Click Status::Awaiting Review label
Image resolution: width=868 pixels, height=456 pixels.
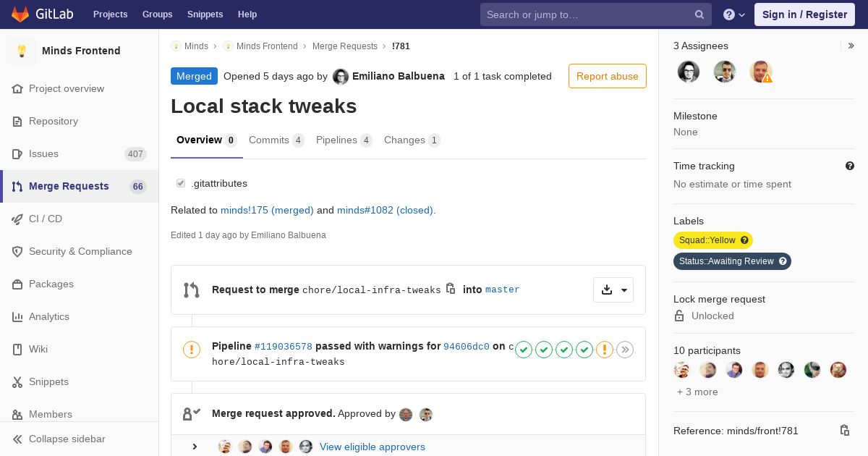[732, 261]
